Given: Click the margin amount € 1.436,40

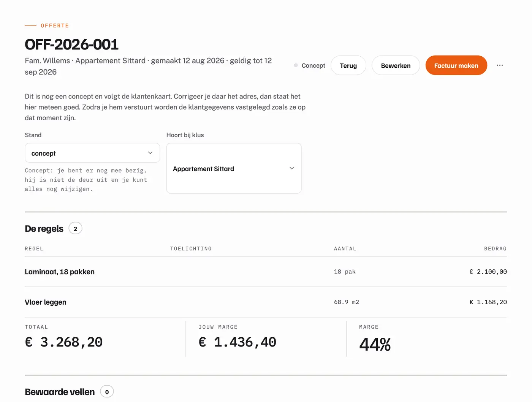Looking at the screenshot, I should pos(237,342).
